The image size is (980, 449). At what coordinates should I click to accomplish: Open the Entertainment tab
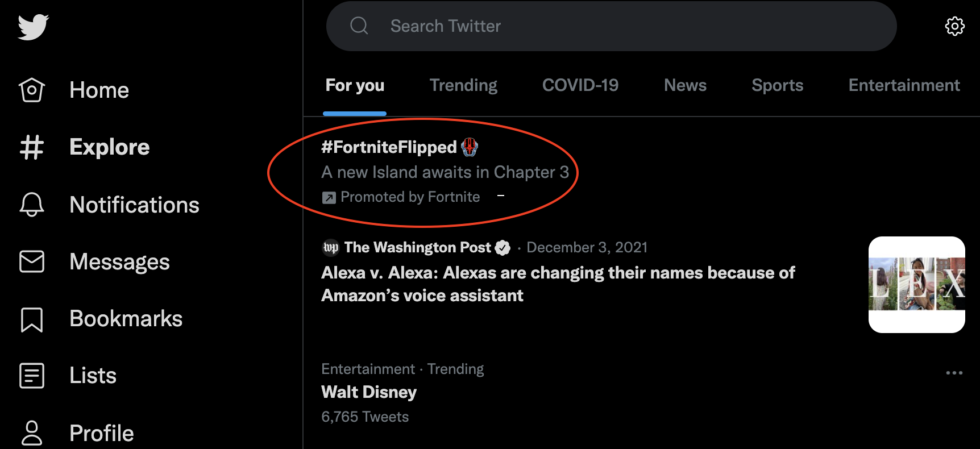coord(904,85)
